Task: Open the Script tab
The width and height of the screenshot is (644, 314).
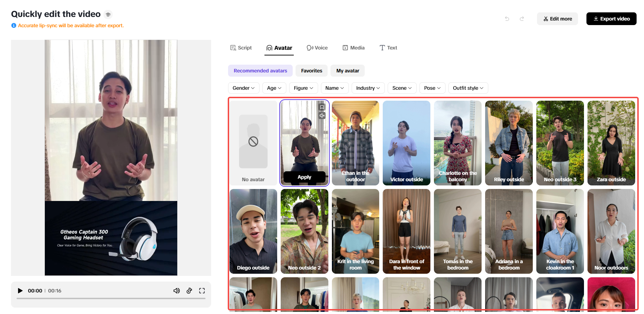Action: click(x=241, y=48)
